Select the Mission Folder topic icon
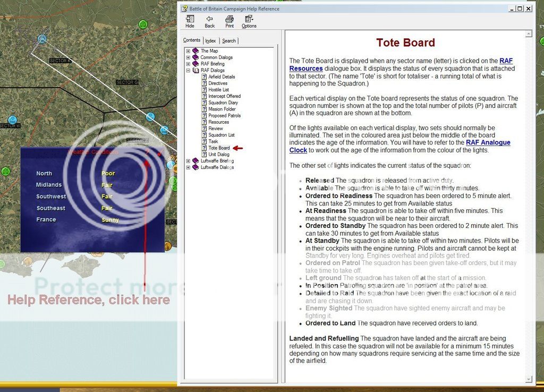 tap(205, 109)
